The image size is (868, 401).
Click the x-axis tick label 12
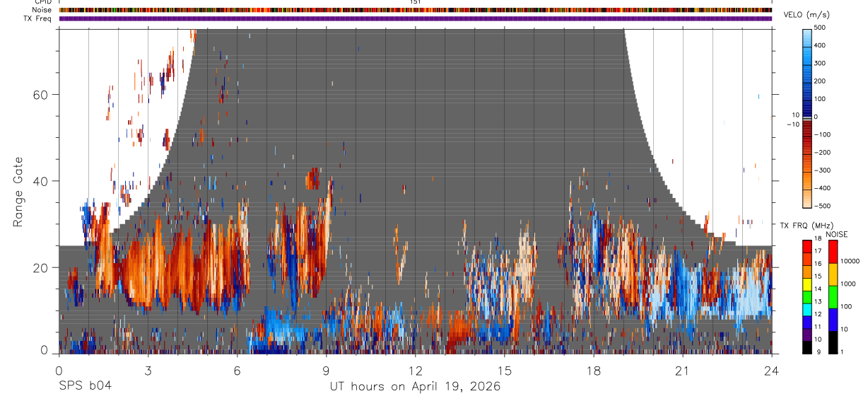pos(415,370)
